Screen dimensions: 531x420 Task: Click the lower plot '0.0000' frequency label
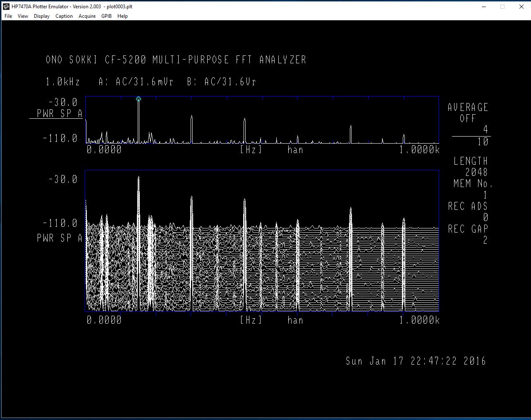[104, 320]
